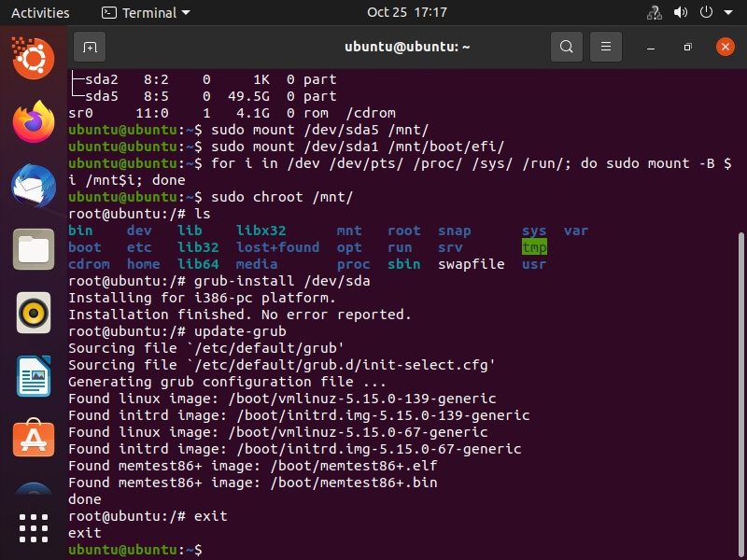
Task: Launch Rhythmbox music player
Action: 34,313
